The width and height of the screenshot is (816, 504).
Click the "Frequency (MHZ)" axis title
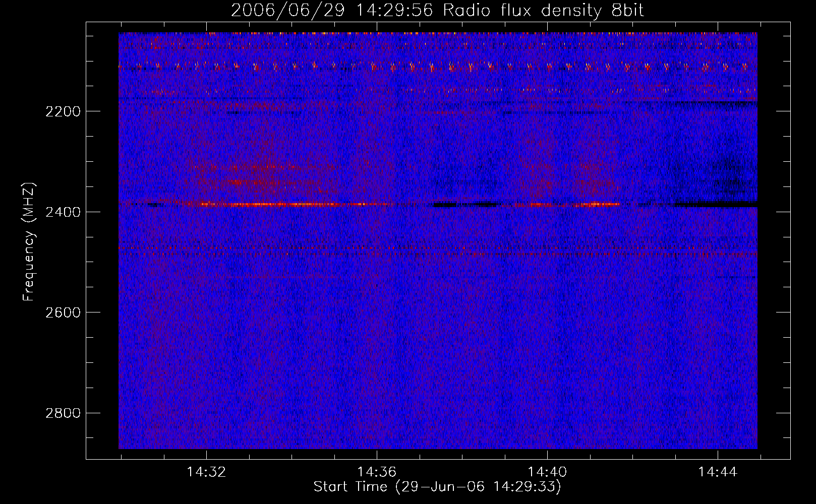29,242
